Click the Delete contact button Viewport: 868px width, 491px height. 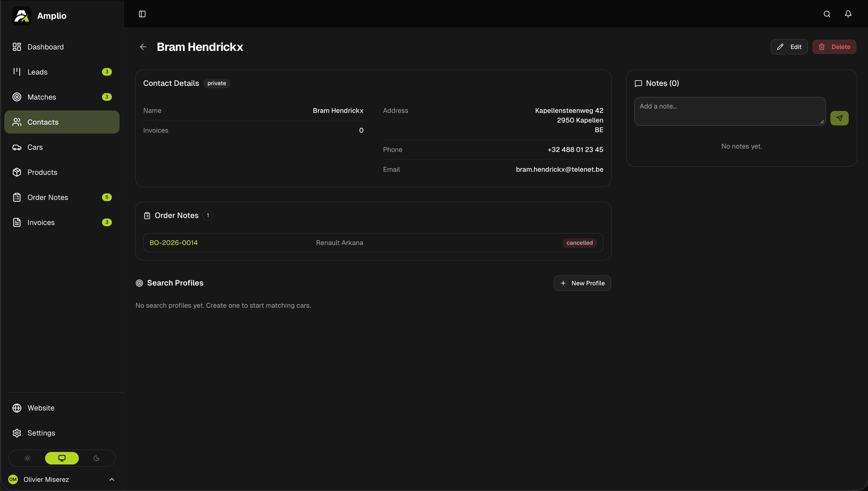834,47
